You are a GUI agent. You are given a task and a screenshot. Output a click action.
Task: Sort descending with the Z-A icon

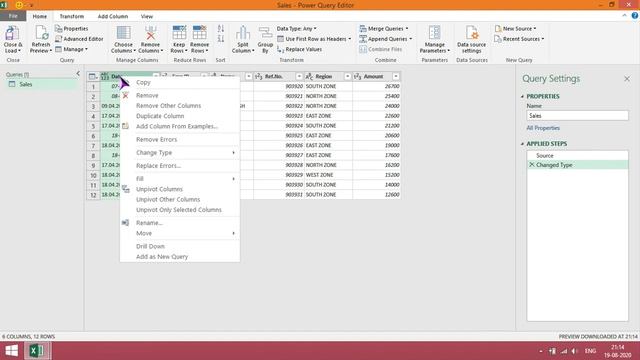pos(221,39)
